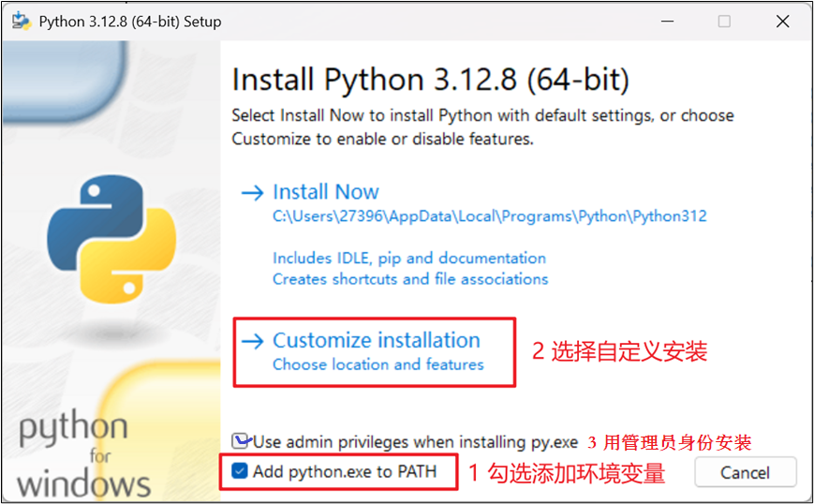Screen dimensions: 814x504
Task: Click 'Choose location and features' subtitle
Action: pos(377,364)
